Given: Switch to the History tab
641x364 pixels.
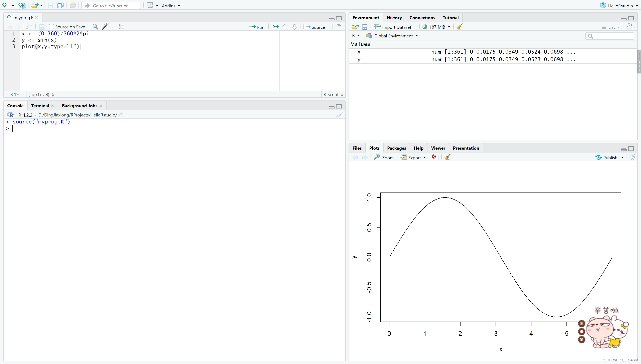Looking at the screenshot, I should (394, 17).
